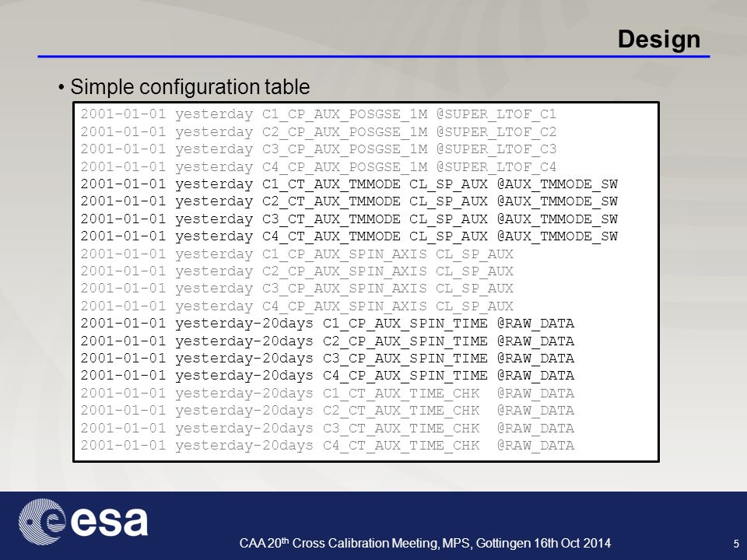Screen dimensions: 747x560
Task: Click the row with C3_CT_AUX_TIME_CHK @RAW_DATA
Action: tap(328, 428)
